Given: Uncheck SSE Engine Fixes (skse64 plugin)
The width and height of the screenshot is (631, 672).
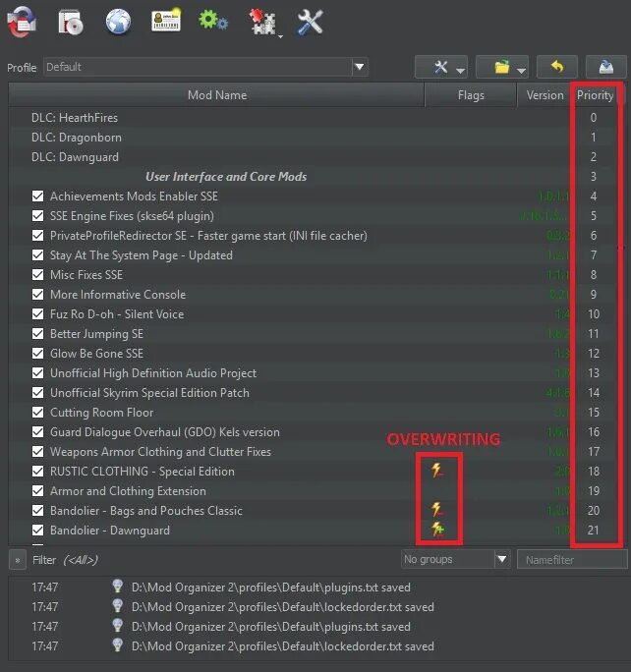Looking at the screenshot, I should click(x=37, y=215).
